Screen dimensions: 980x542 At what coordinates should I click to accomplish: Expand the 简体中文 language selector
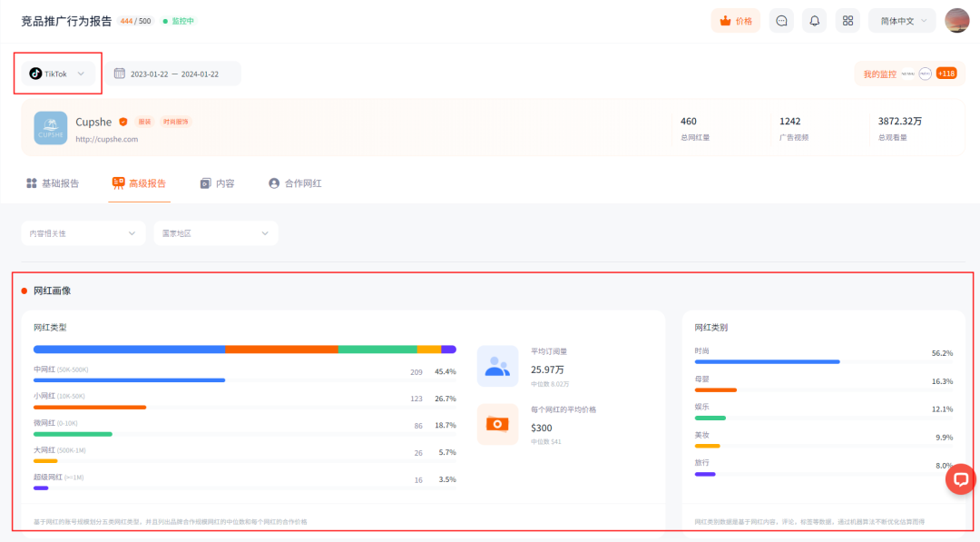click(x=901, y=21)
